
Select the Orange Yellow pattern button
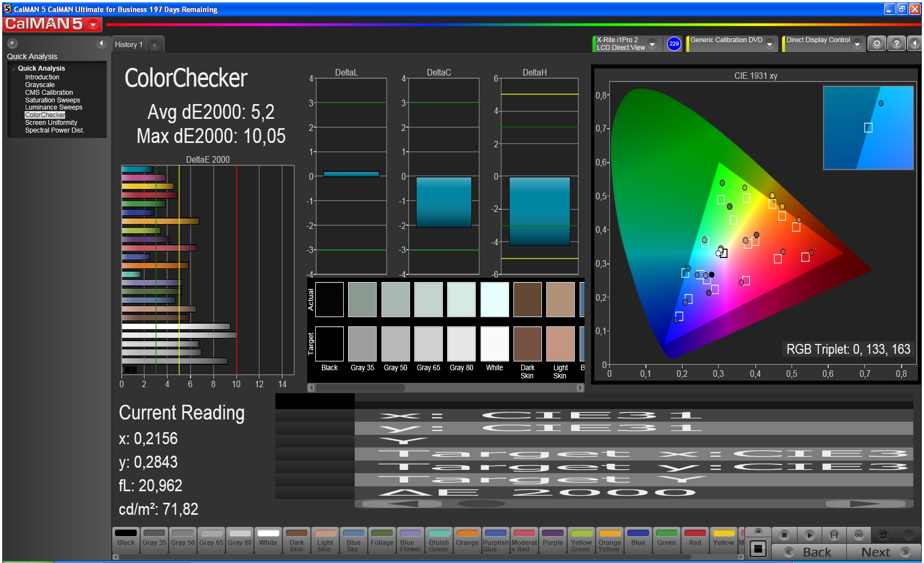(x=610, y=539)
